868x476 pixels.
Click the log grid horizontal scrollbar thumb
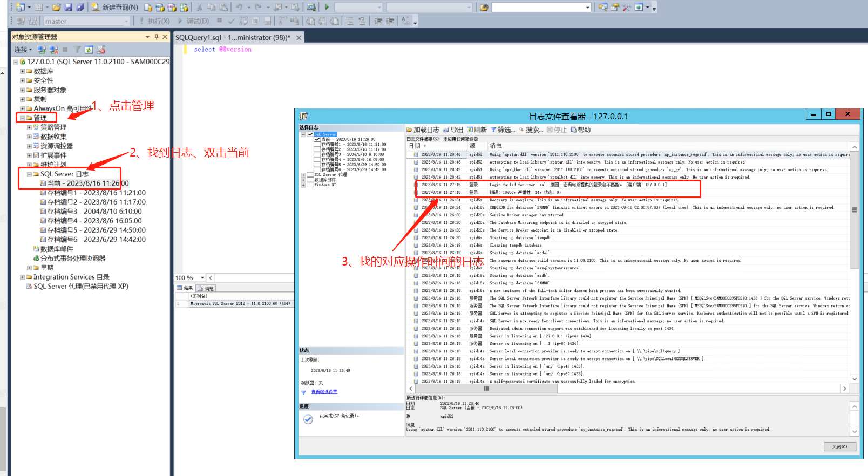coord(486,389)
